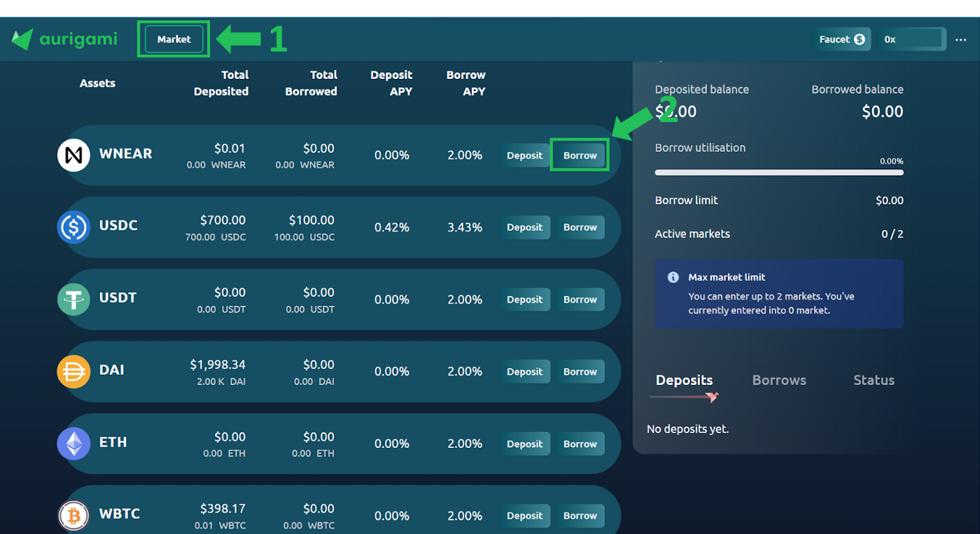Switch to the Status tab
This screenshot has width=980, height=534.
click(874, 380)
